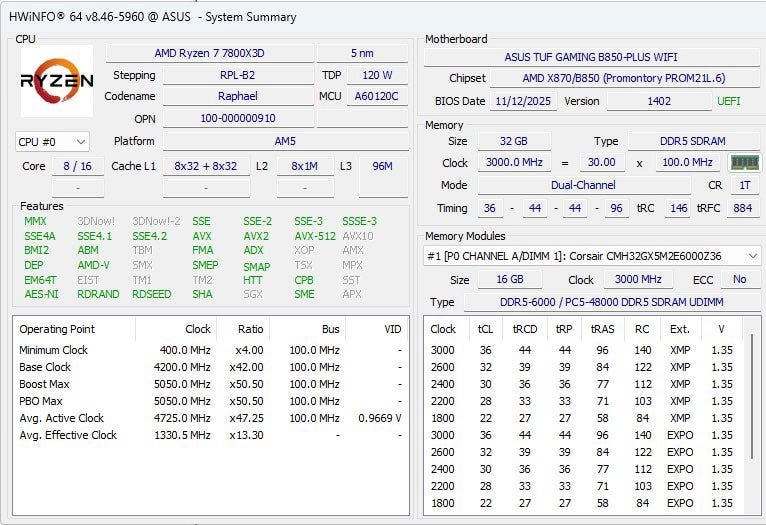
Task: Click the RDSEED feature label
Action: point(152,294)
